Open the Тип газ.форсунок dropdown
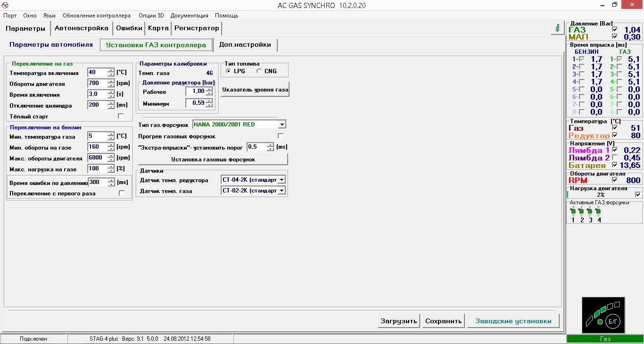Screen dimensions: 644x344 point(282,125)
